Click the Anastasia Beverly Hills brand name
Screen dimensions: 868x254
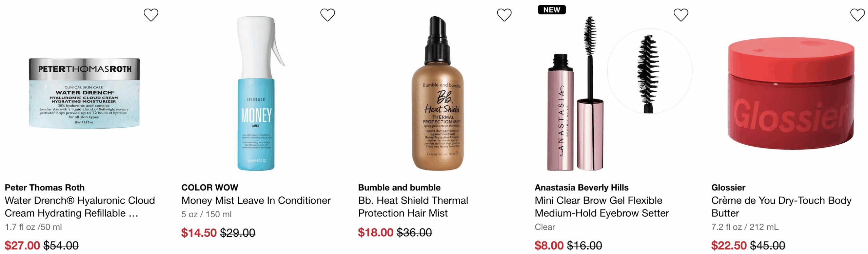[581, 187]
